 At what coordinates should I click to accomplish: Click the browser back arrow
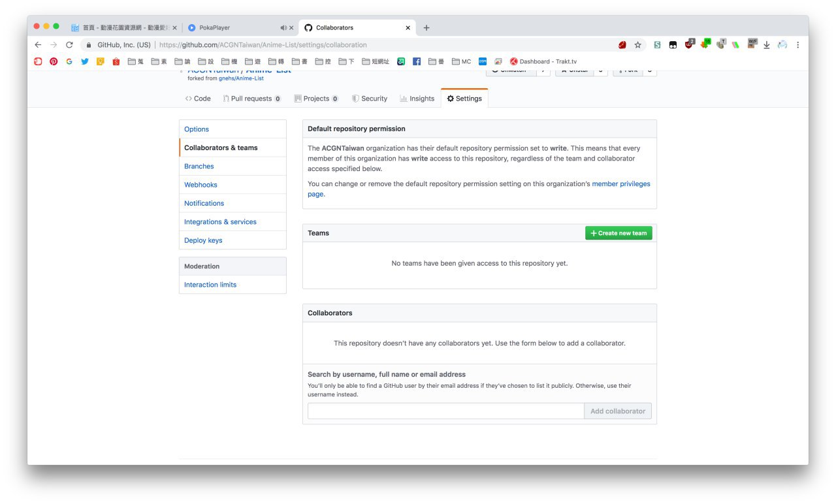click(38, 45)
